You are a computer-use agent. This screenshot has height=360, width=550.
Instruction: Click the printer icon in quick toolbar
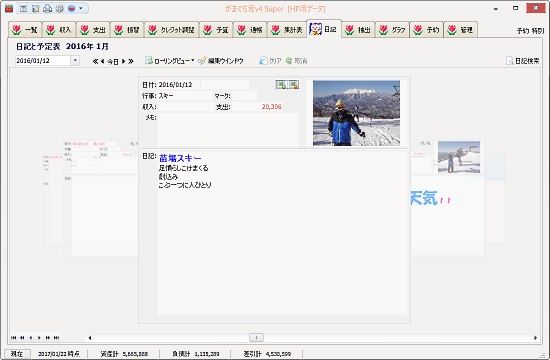coord(47,8)
